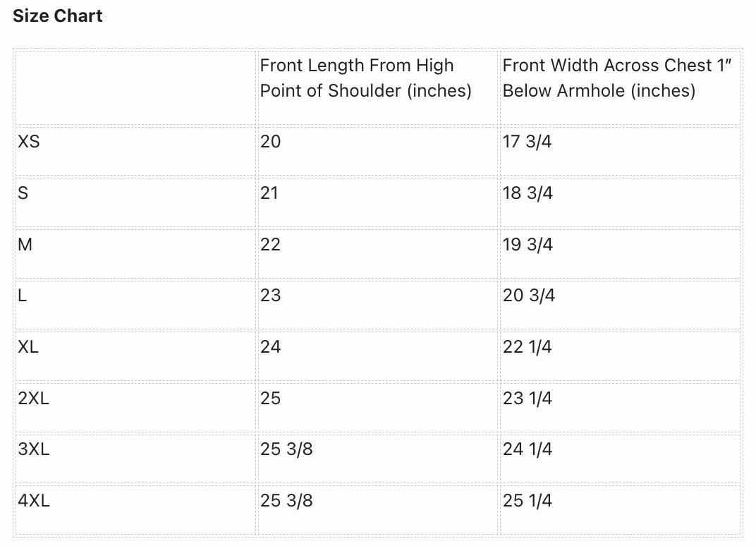Viewport: 756px width, 546px height.
Task: Click the Size Chart heading
Action: tap(58, 16)
